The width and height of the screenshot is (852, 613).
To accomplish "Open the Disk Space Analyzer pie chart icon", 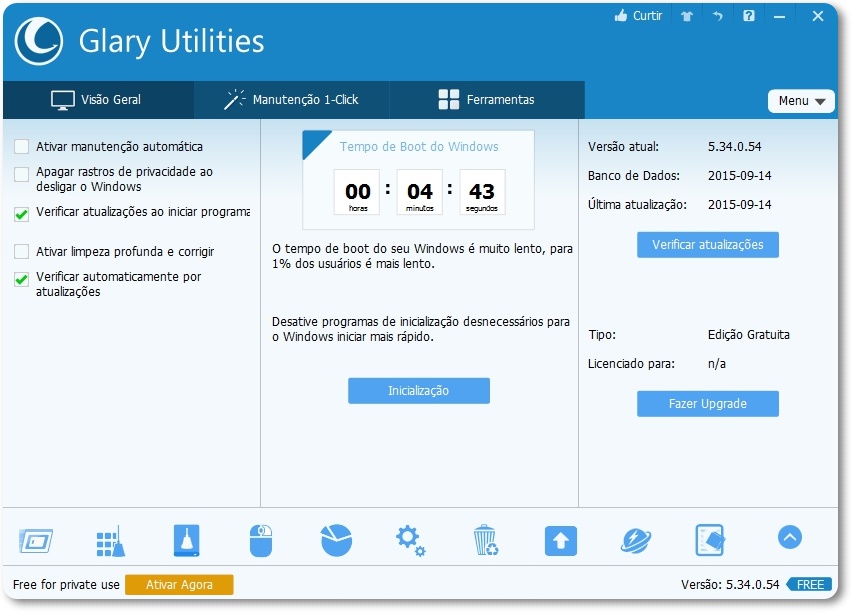I will click(x=336, y=540).
